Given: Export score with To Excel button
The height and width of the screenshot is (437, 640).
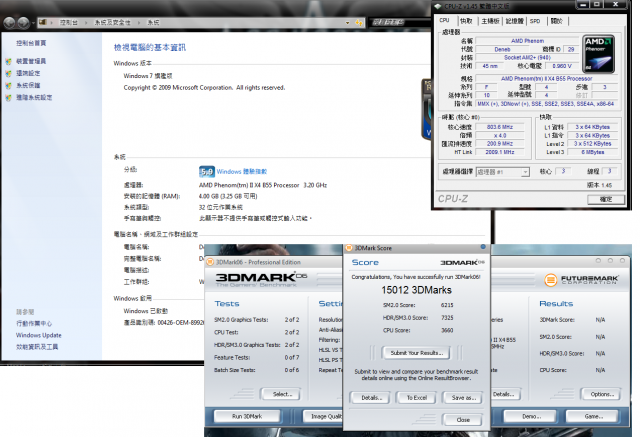Looking at the screenshot, I should coord(417,398).
